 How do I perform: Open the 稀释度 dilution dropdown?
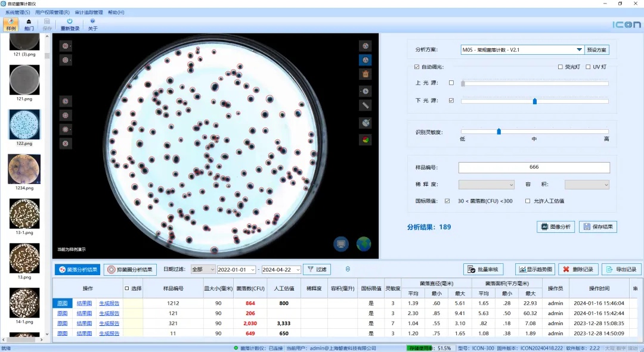[486, 185]
